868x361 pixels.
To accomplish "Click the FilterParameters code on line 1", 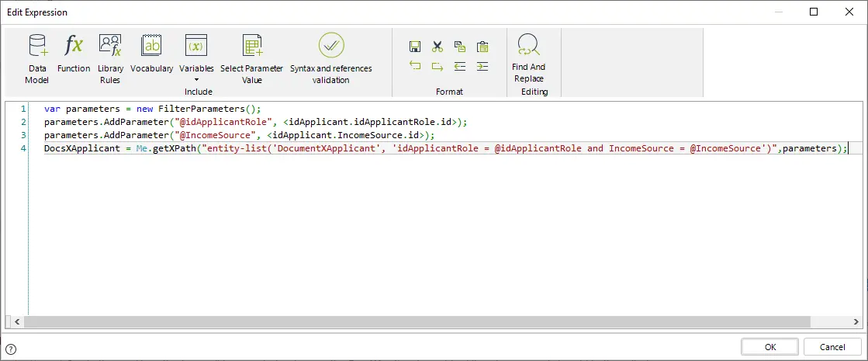I will pos(202,109).
